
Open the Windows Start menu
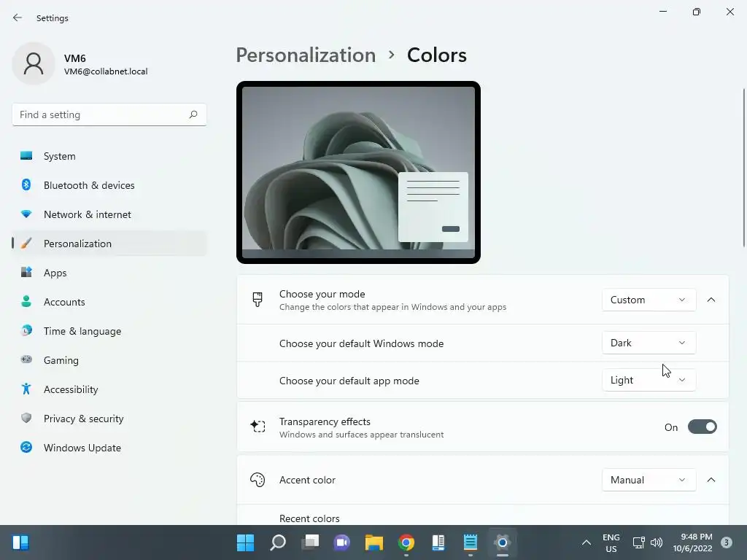245,542
